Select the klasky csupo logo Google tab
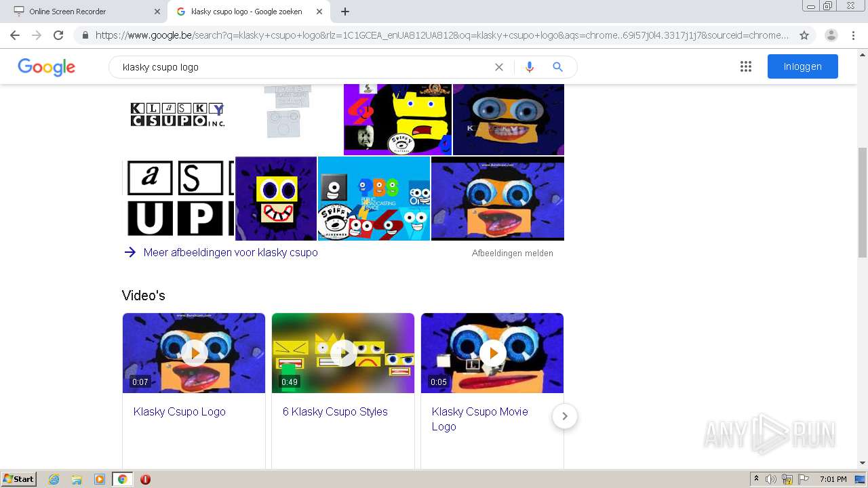This screenshot has height=488, width=868. click(248, 12)
